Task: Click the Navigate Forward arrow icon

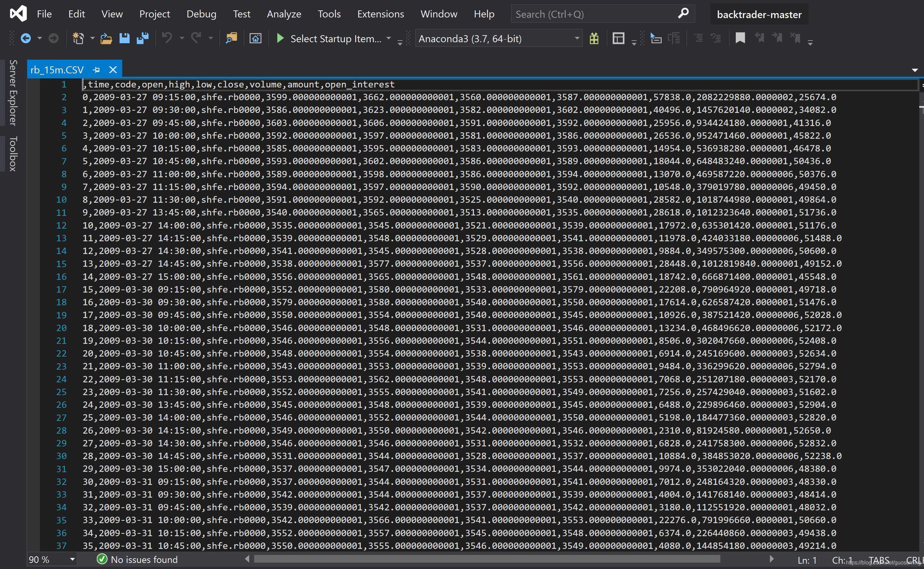Action: pyautogui.click(x=53, y=39)
